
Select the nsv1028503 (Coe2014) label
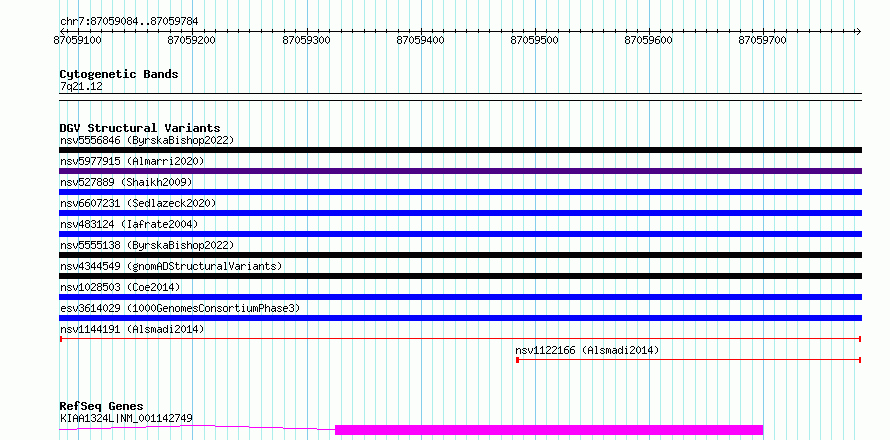120,287
